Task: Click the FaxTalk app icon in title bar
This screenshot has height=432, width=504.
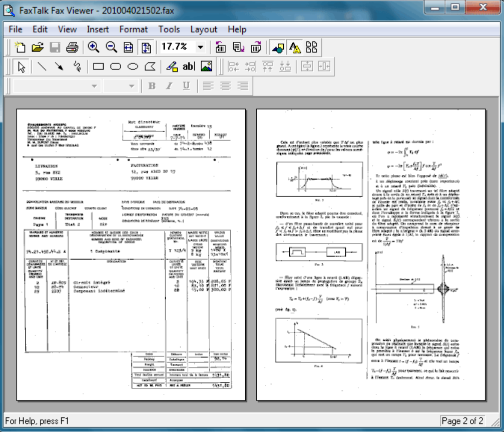Action: [x=9, y=10]
